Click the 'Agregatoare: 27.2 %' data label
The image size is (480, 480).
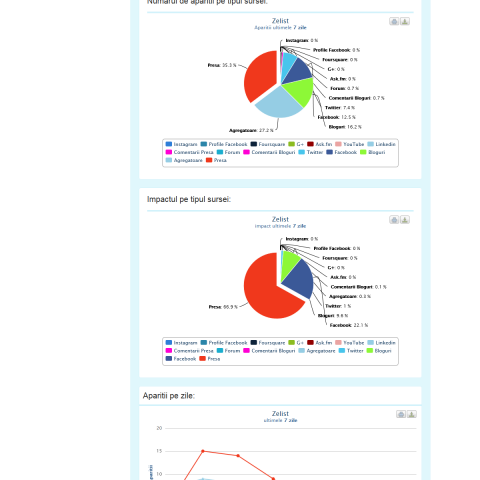coord(251,130)
